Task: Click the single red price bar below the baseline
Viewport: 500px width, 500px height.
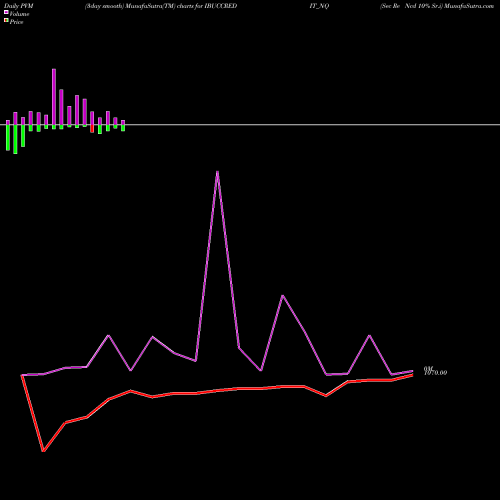Action: [x=92, y=129]
